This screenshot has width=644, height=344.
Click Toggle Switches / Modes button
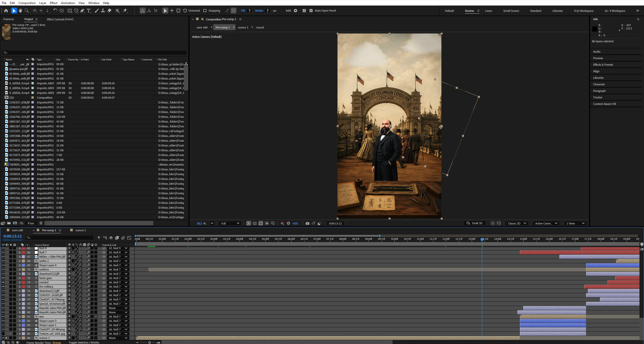pyautogui.click(x=84, y=342)
